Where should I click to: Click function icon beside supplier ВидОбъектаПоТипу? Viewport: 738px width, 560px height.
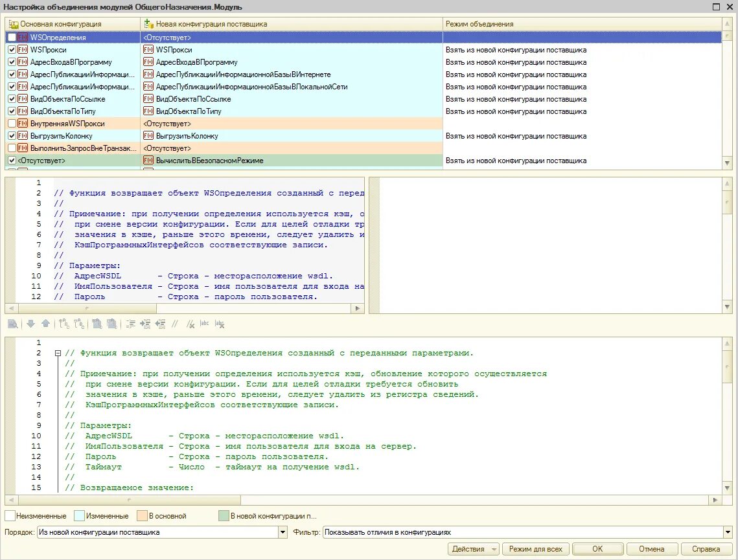click(x=148, y=111)
